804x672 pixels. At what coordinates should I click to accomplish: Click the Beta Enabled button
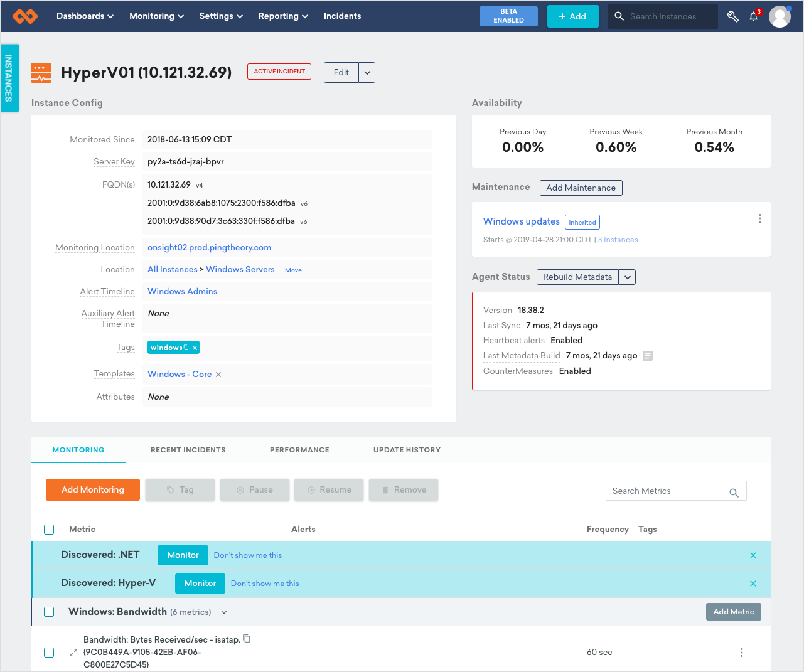point(508,16)
